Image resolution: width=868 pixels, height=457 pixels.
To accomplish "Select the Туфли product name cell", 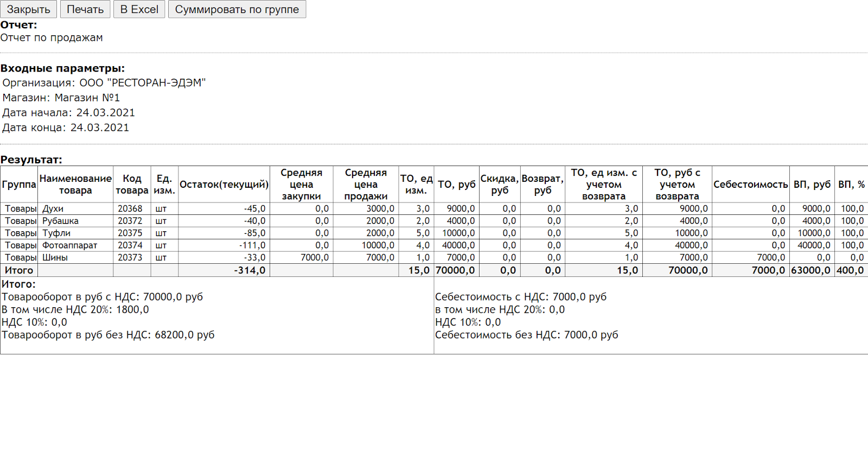I will [56, 233].
